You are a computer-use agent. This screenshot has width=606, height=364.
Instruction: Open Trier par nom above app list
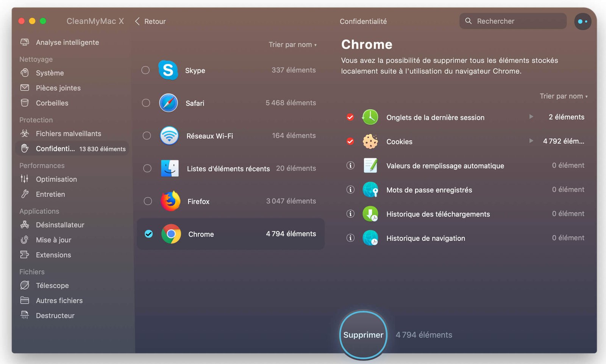click(292, 45)
